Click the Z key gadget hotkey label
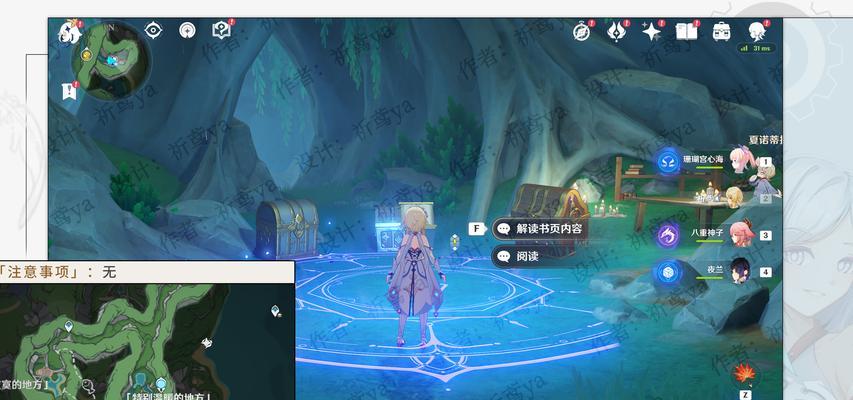 click(x=744, y=395)
